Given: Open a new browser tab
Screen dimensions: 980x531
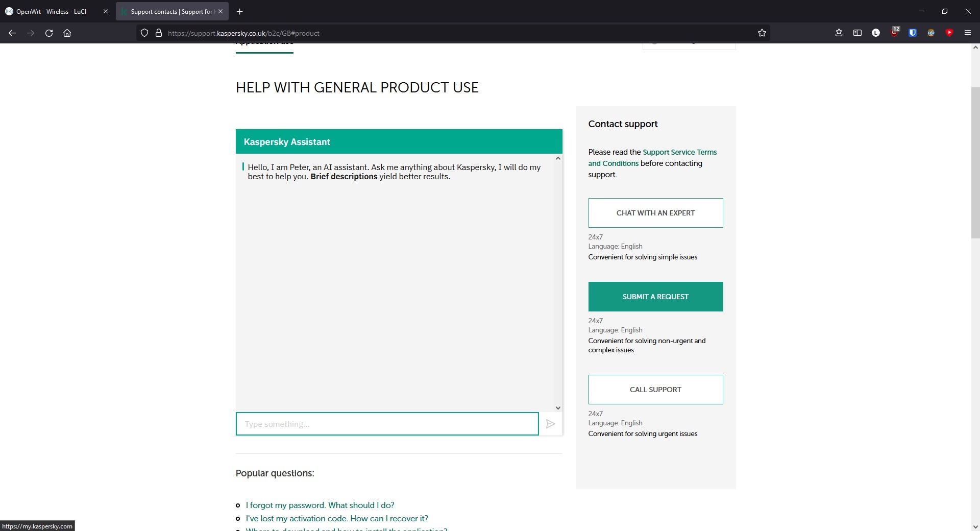Looking at the screenshot, I should click(239, 11).
